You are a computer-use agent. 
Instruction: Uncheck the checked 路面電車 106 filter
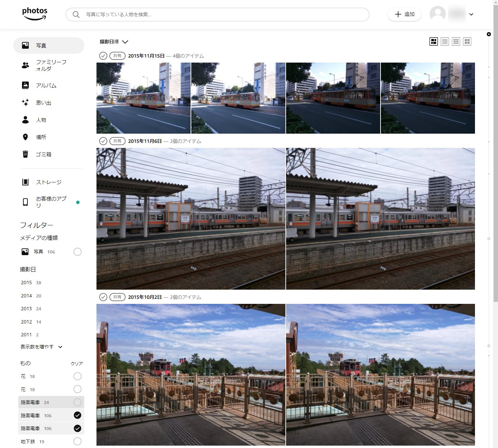[78, 415]
